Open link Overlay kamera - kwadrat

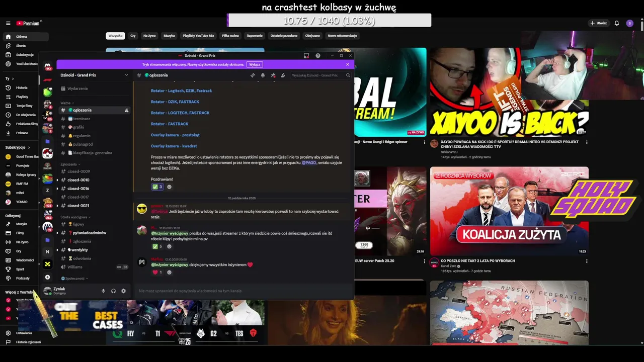(x=174, y=146)
